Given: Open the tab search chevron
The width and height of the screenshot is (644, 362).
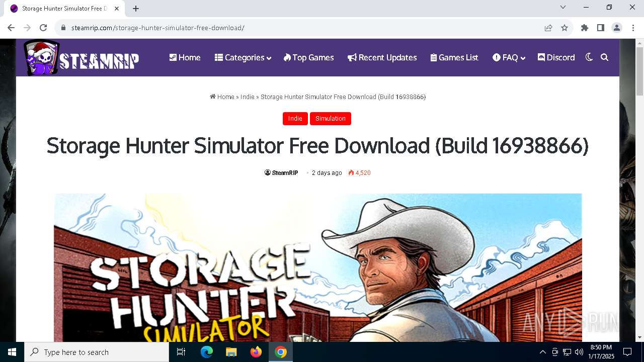Looking at the screenshot, I should 563,8.
